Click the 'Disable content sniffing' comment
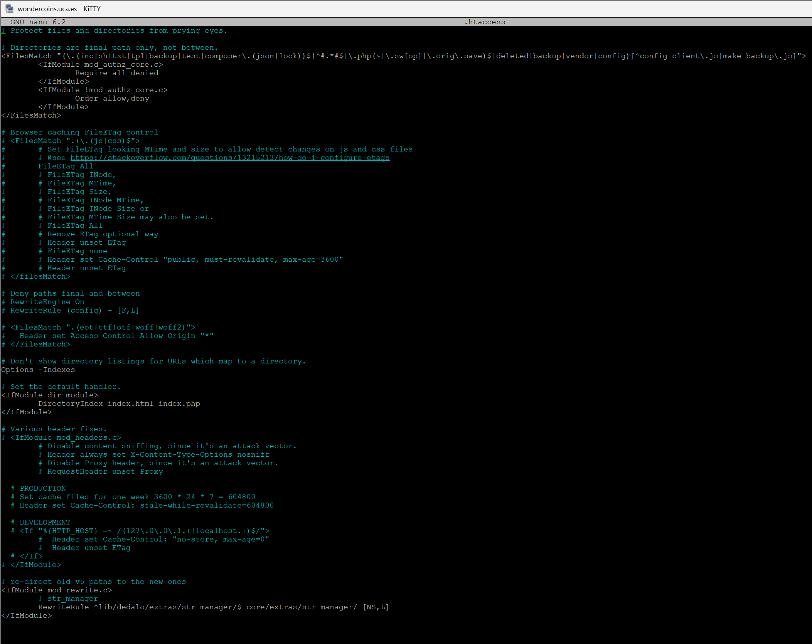The image size is (812, 644). coord(167,446)
